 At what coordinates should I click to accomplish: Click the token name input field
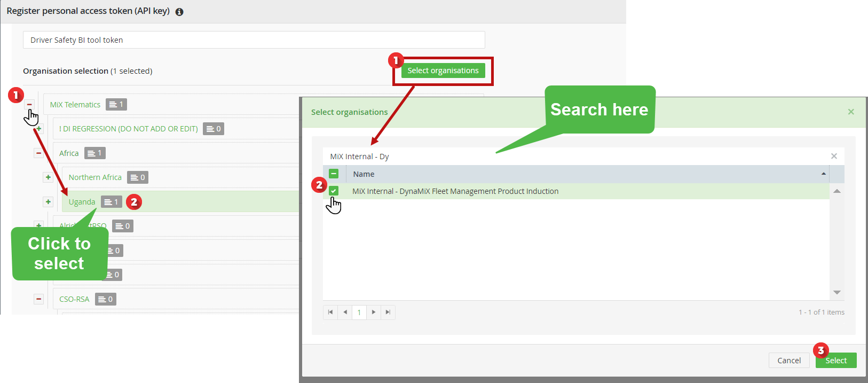click(254, 40)
